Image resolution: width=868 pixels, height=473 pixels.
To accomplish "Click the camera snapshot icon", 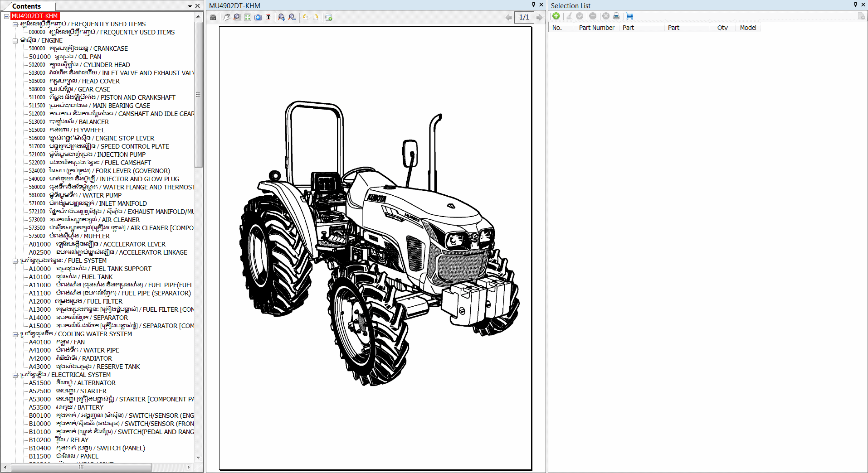I will tap(258, 17).
